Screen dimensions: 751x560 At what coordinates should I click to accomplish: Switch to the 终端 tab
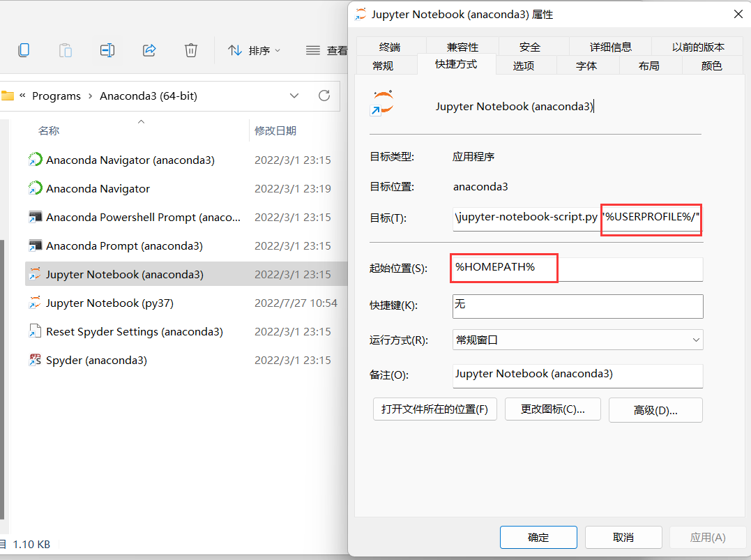pyautogui.click(x=389, y=47)
